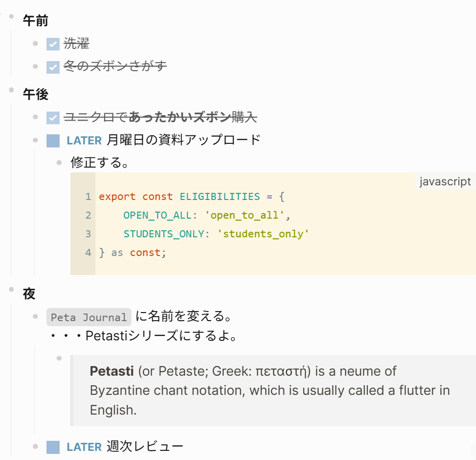This screenshot has width=476, height=460.
Task: Click the bullet of 月曜日の資料アップロード block
Action: click(x=35, y=140)
